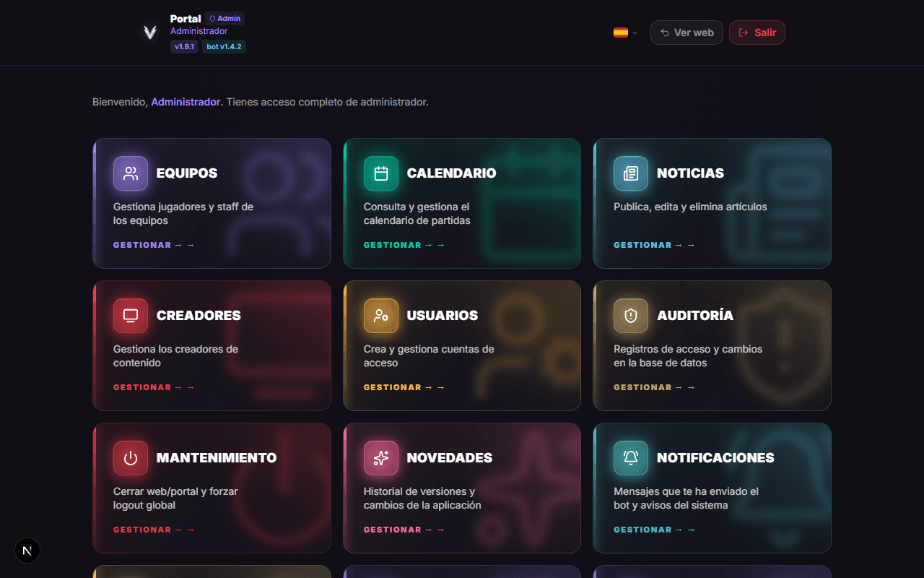Image resolution: width=924 pixels, height=578 pixels.
Task: Click the Administrador subtitle in header
Action: click(199, 31)
